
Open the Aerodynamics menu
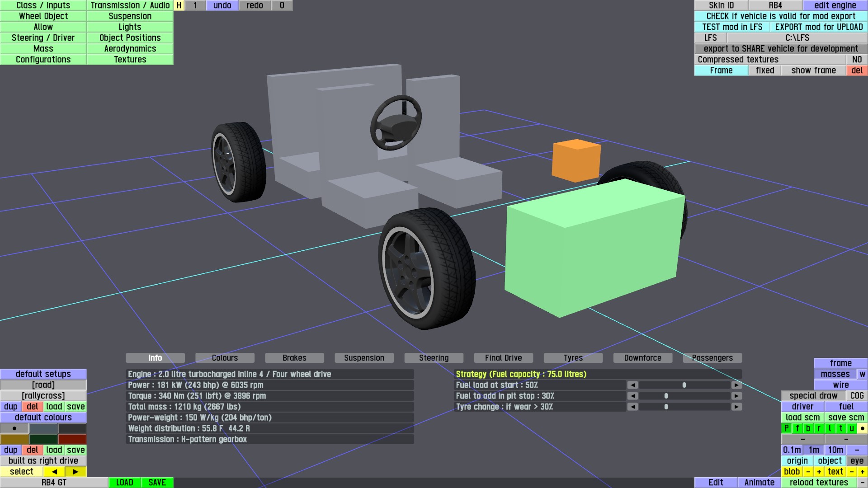pyautogui.click(x=130, y=49)
